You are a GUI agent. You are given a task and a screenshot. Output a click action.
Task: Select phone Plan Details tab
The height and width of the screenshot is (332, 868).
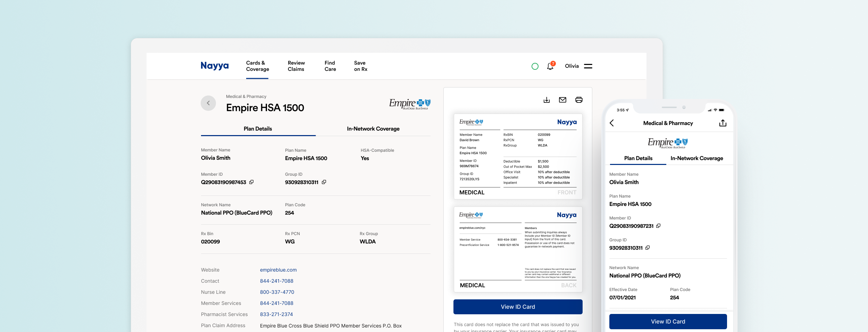point(638,158)
